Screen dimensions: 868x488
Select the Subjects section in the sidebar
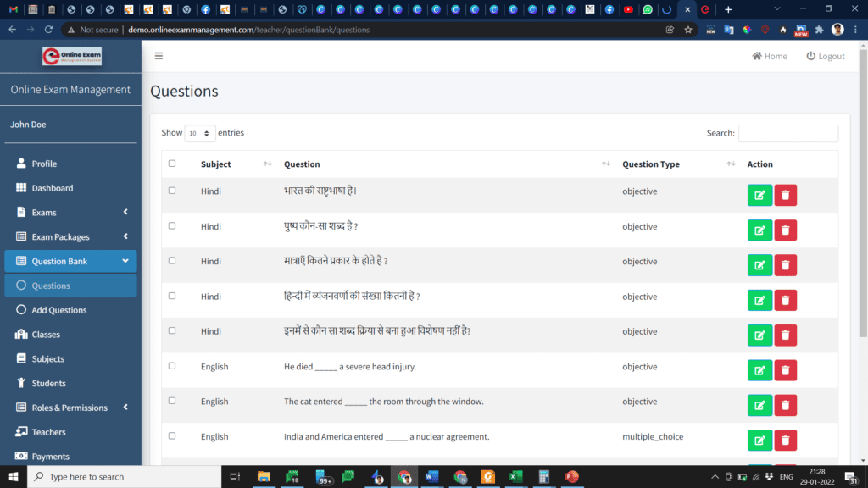pyautogui.click(x=47, y=358)
